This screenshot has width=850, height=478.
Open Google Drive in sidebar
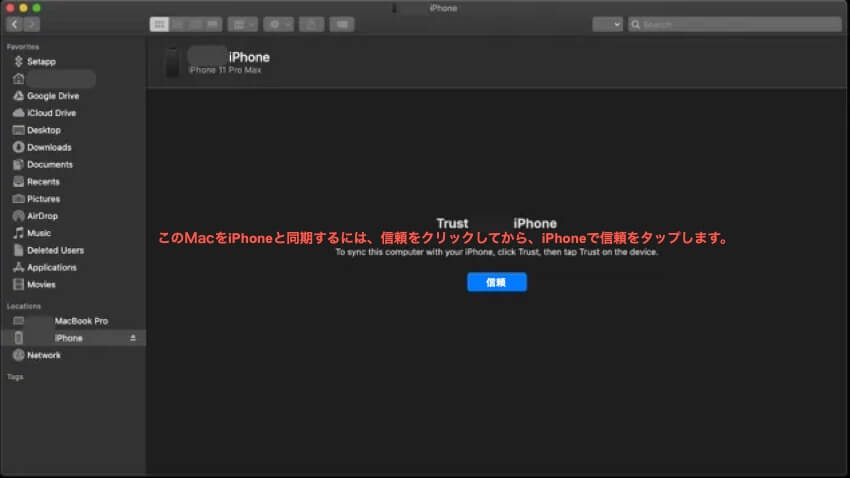(53, 96)
